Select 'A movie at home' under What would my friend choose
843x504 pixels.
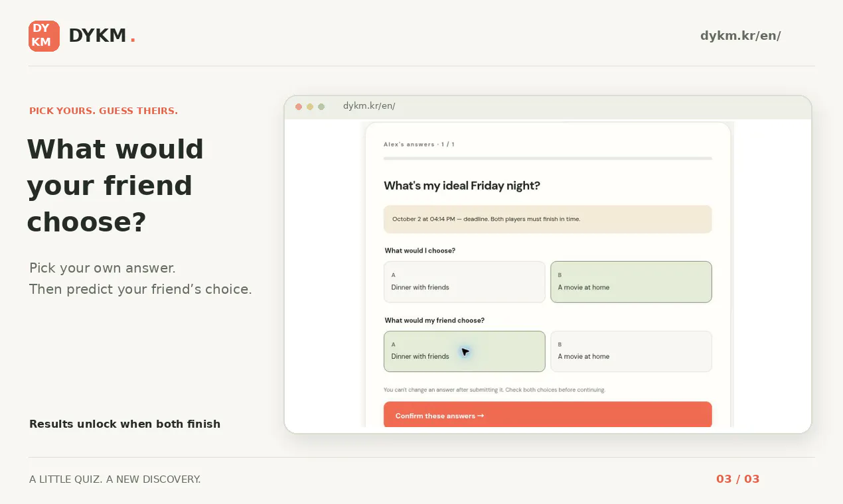(x=631, y=351)
